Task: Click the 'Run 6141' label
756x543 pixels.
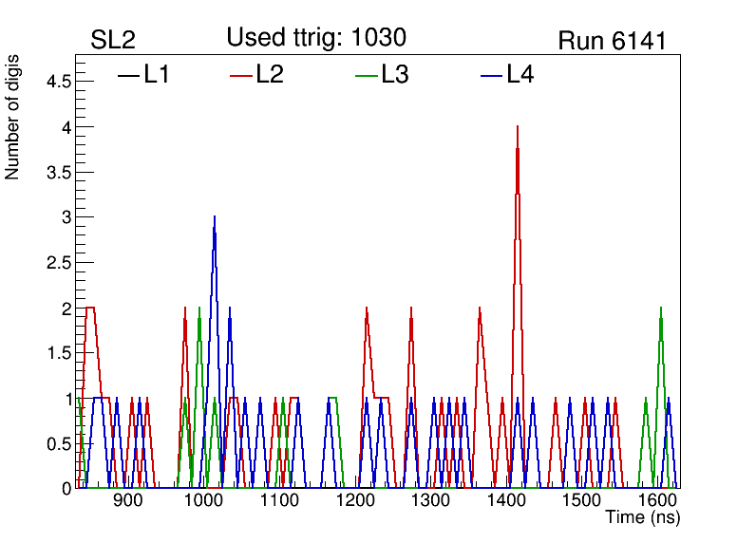Action: pos(612,41)
